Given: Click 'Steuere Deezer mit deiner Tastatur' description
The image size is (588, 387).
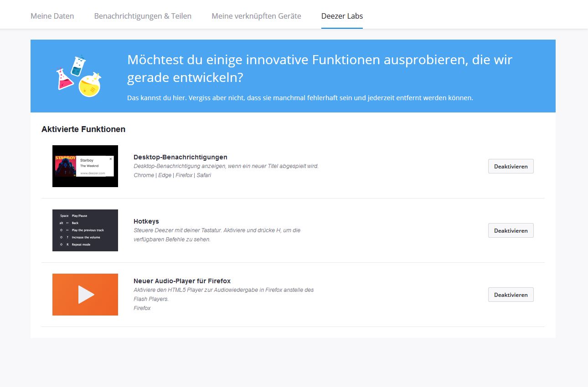Looking at the screenshot, I should point(217,235).
